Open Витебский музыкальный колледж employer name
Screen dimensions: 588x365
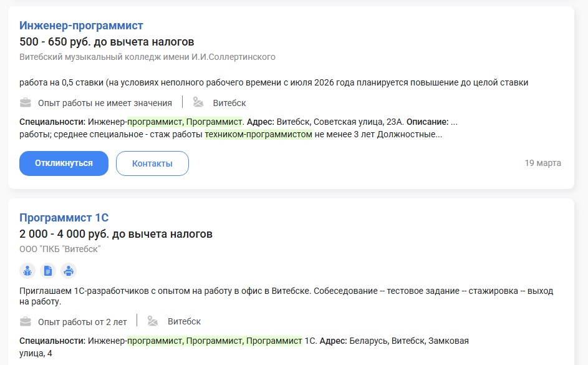(147, 57)
